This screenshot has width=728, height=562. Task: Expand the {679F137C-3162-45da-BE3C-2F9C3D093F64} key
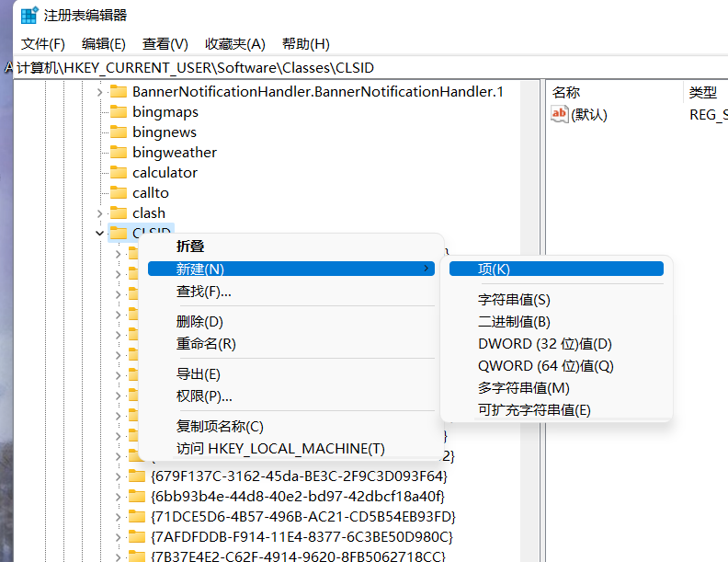point(118,476)
